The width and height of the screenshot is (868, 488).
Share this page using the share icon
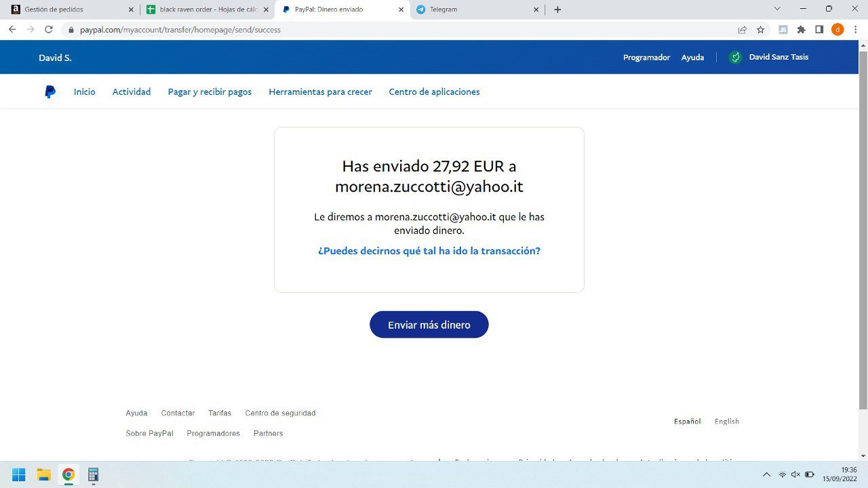coord(743,30)
